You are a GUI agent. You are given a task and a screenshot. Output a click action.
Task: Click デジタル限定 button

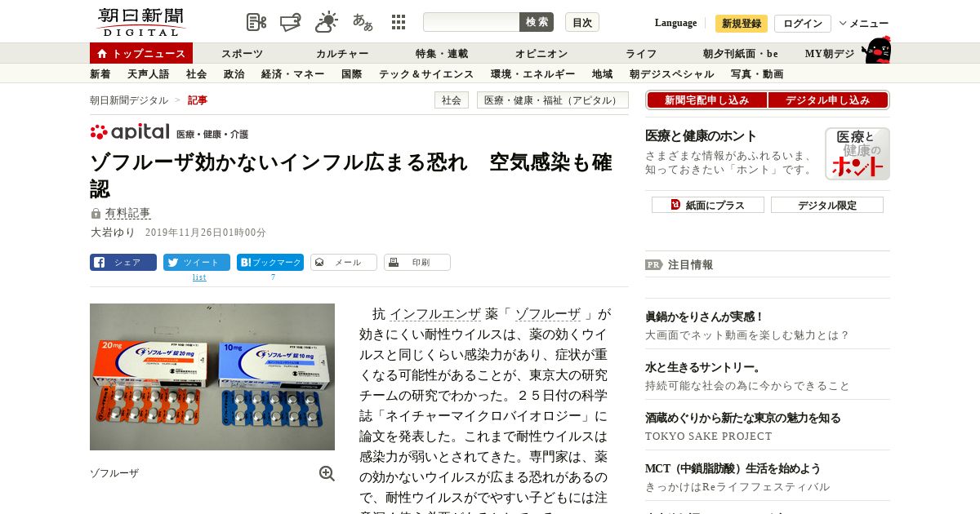pos(827,205)
